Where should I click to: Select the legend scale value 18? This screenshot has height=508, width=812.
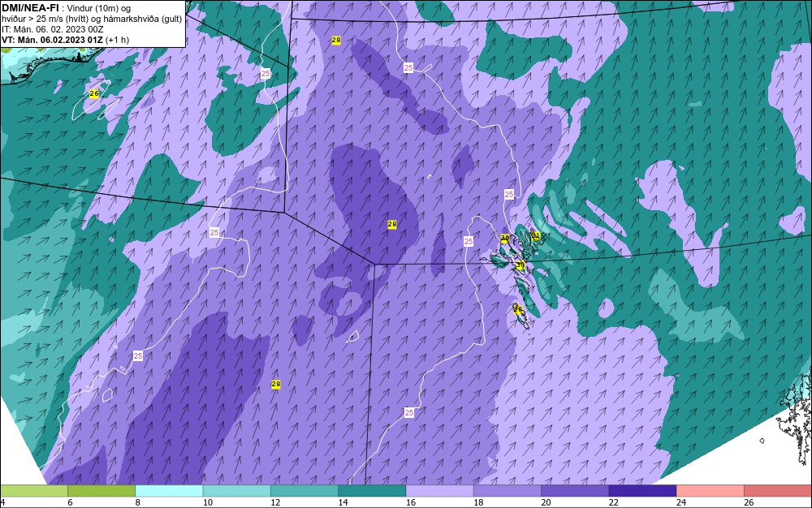pos(478,502)
